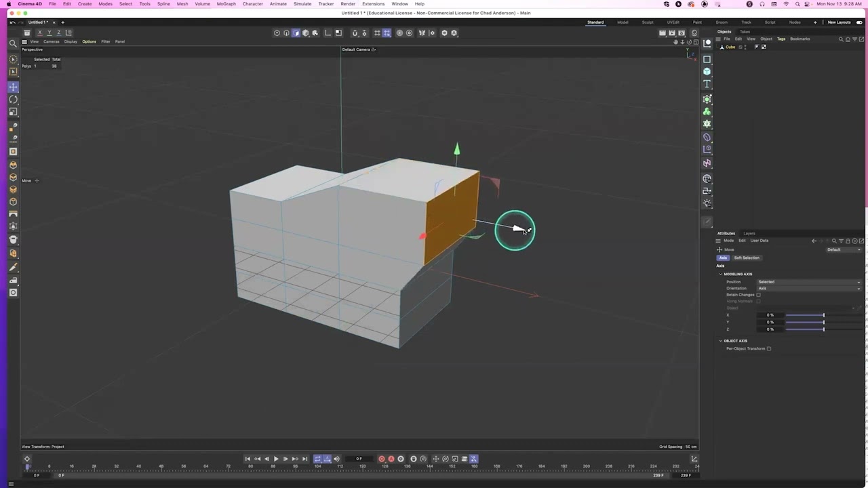Screen dimensions: 868x488
Task: Toggle Z axis lock
Action: coord(59,33)
